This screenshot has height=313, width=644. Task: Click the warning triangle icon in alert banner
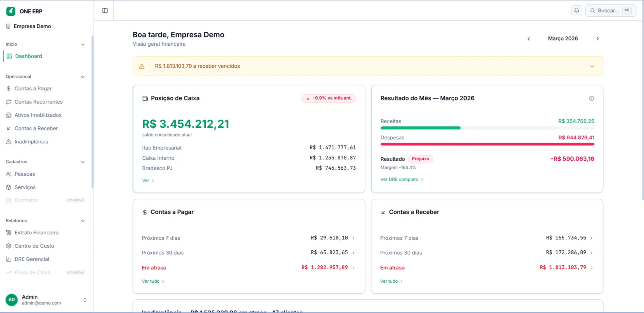click(x=142, y=66)
